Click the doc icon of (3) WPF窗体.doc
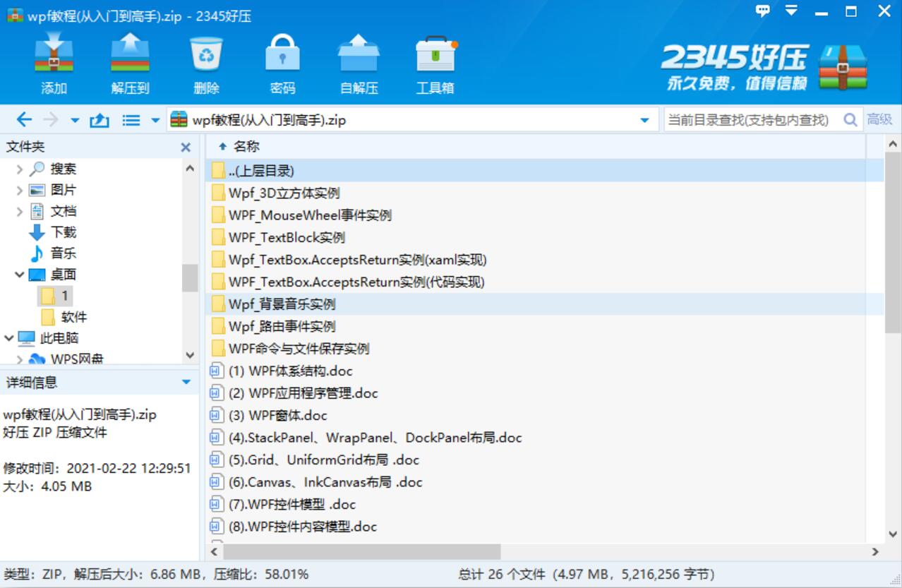The width and height of the screenshot is (902, 588). (217, 415)
